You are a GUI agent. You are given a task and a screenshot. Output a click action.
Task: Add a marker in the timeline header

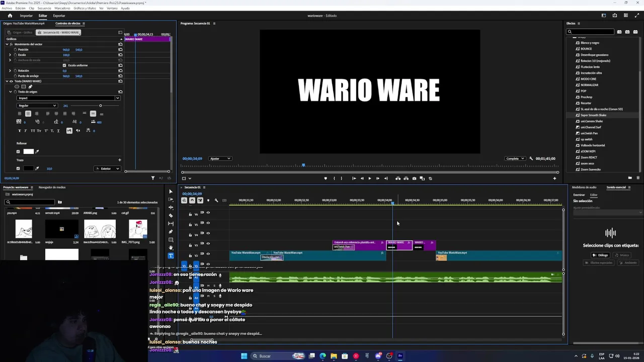pos(208,201)
